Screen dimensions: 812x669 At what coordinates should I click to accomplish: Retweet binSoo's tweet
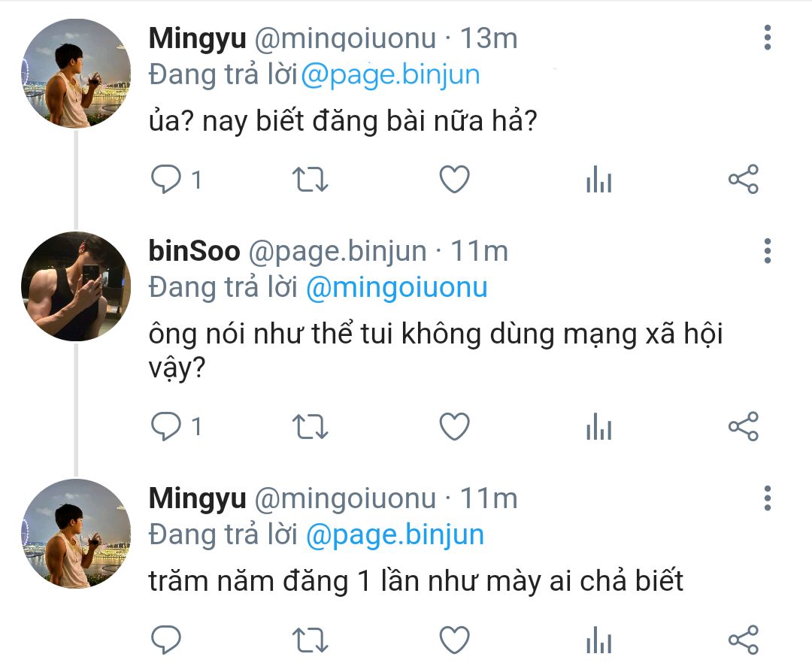point(310,427)
